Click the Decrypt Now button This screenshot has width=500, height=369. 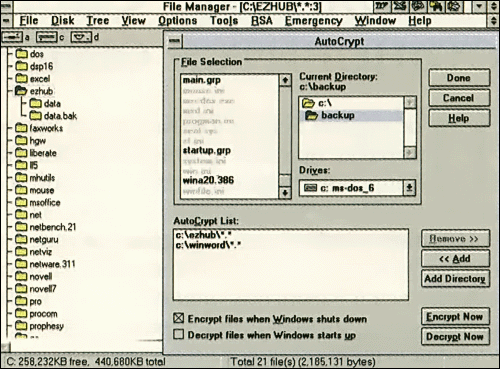coord(455,336)
